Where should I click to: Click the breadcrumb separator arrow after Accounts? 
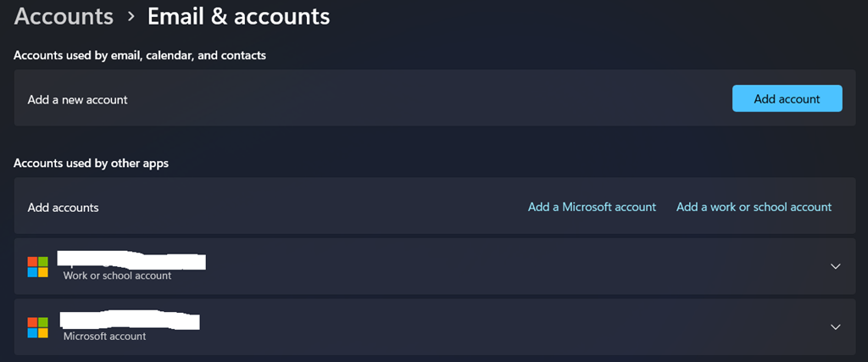131,16
